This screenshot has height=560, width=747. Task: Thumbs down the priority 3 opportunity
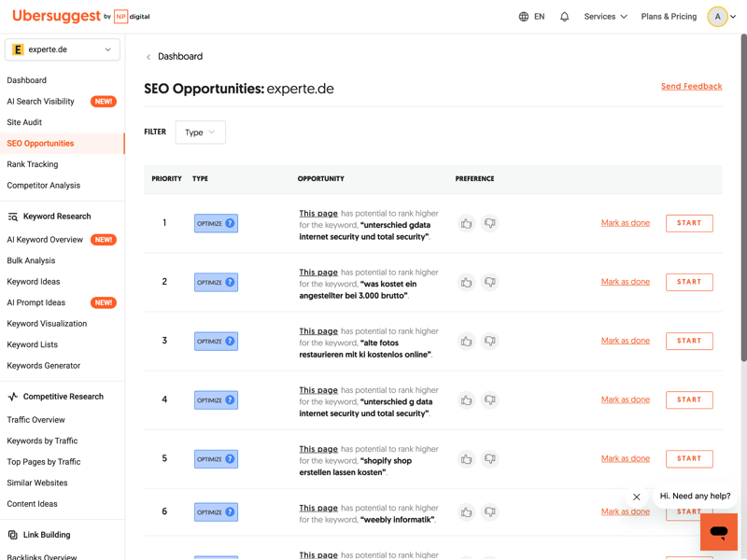489,342
